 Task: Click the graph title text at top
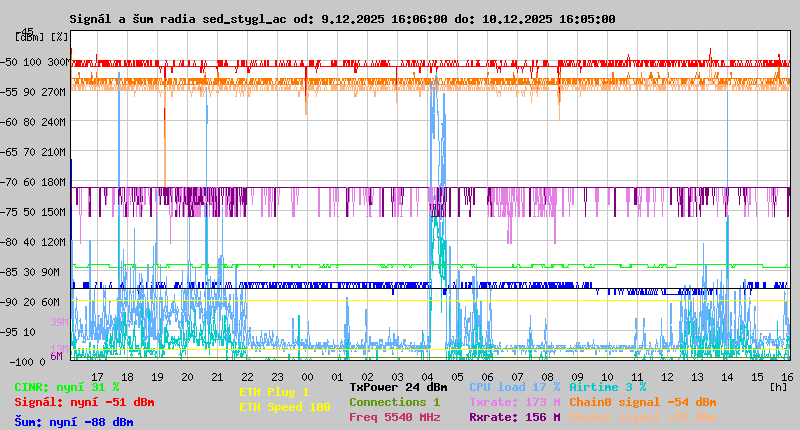(x=343, y=19)
